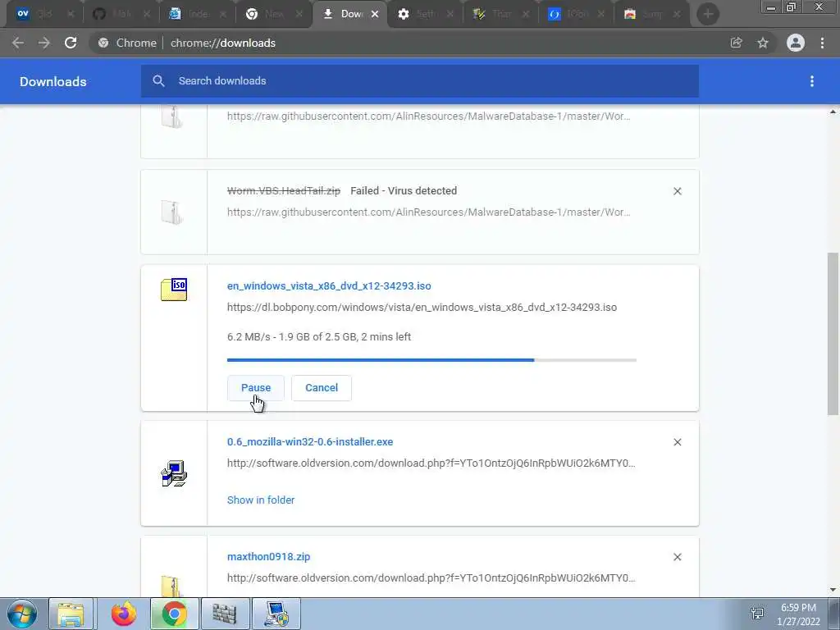Viewport: 840px width, 630px height.
Task: Close the active Downloads tab
Action: tap(375, 14)
